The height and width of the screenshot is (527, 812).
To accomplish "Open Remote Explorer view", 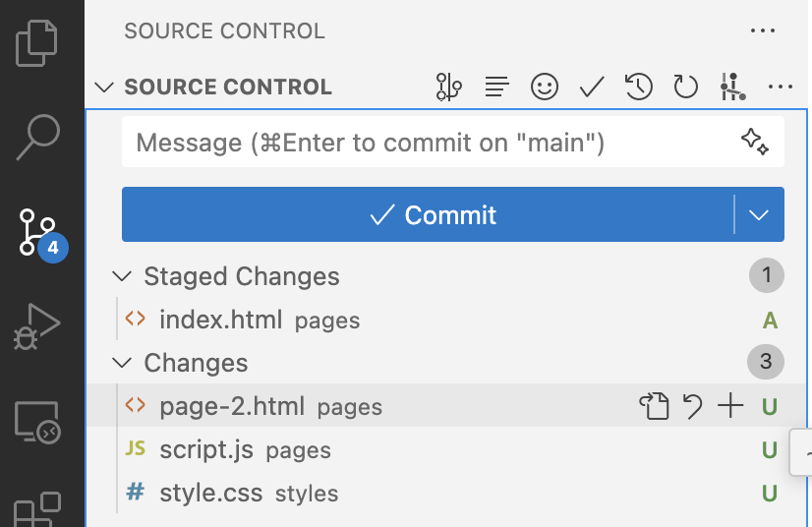I will click(x=37, y=422).
